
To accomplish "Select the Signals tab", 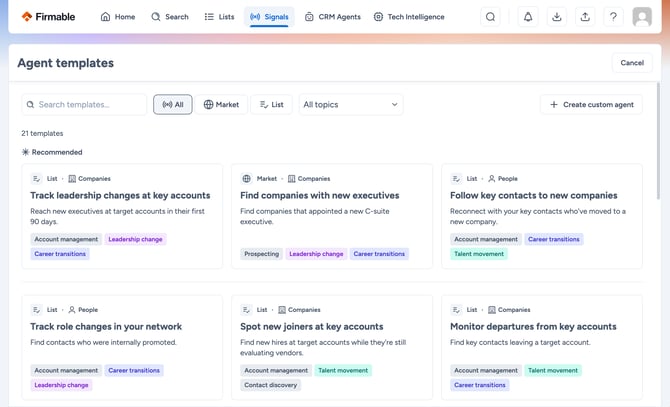I will 269,17.
